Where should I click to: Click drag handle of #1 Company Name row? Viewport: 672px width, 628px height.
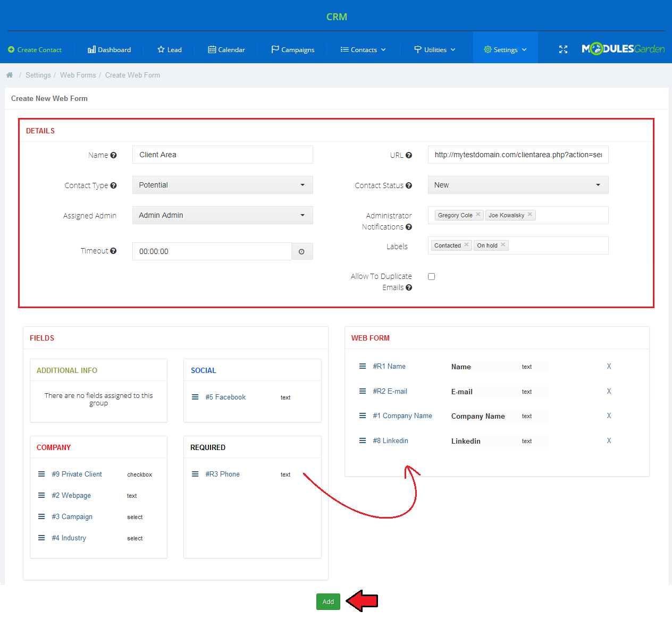coord(363,415)
